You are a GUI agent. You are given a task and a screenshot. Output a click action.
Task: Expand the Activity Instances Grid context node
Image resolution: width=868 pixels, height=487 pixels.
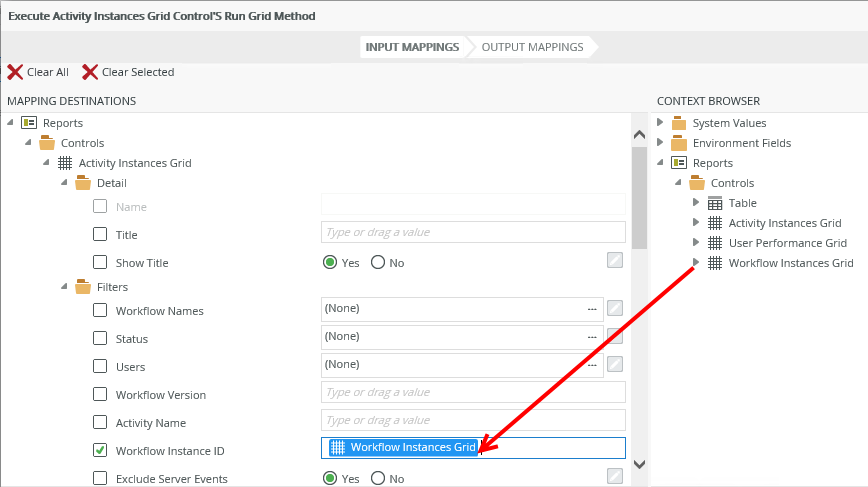tap(696, 223)
